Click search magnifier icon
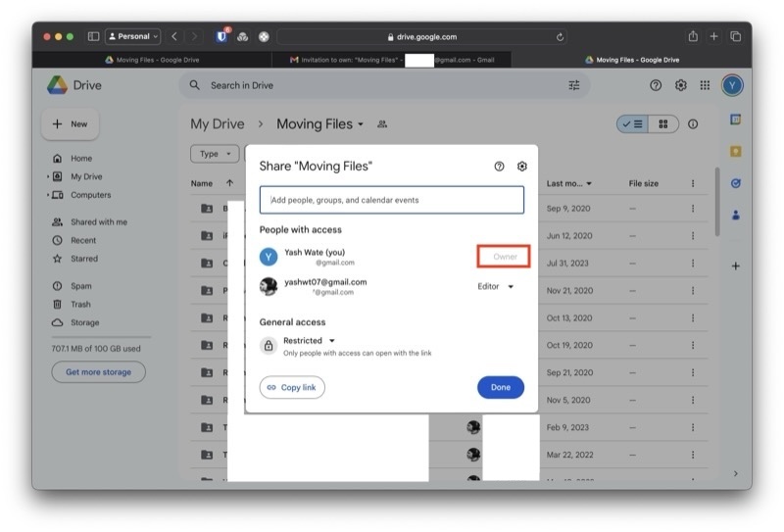 194,85
